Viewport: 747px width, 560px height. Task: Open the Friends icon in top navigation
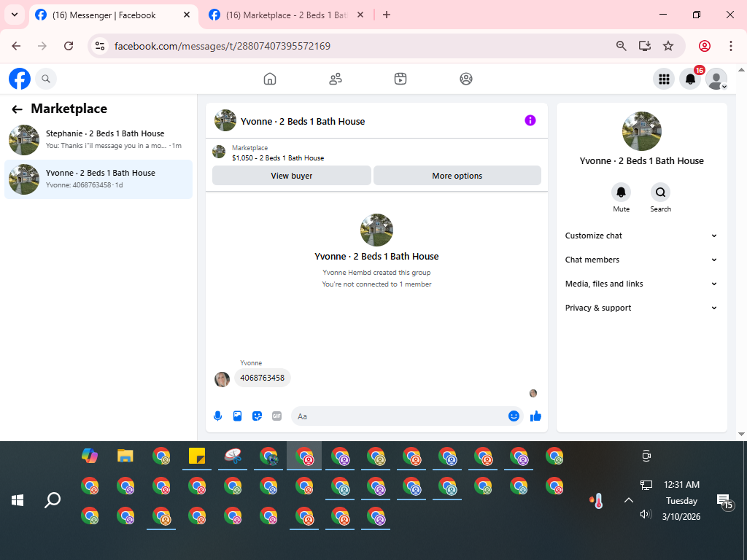pyautogui.click(x=336, y=79)
